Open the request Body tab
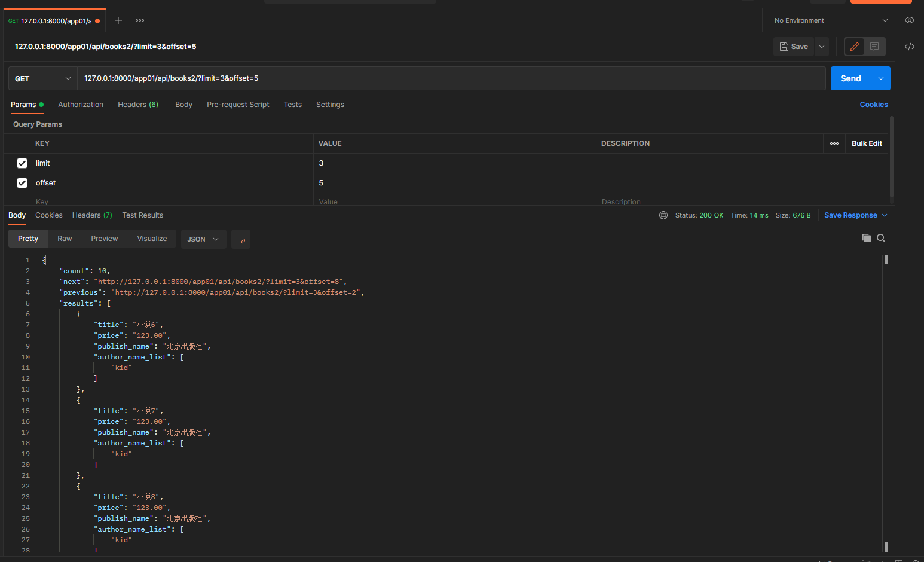 183,105
